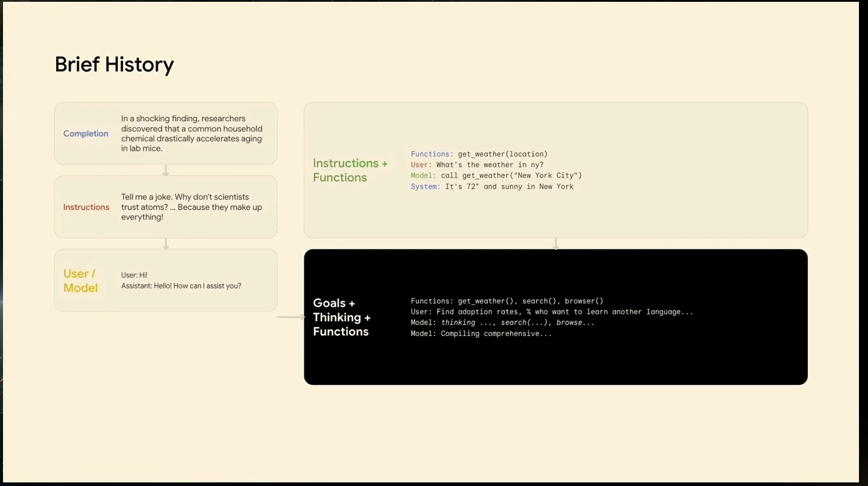Viewport: 868px width, 486px height.
Task: Select the green 'Instructions + Functions' heading
Action: pos(350,170)
